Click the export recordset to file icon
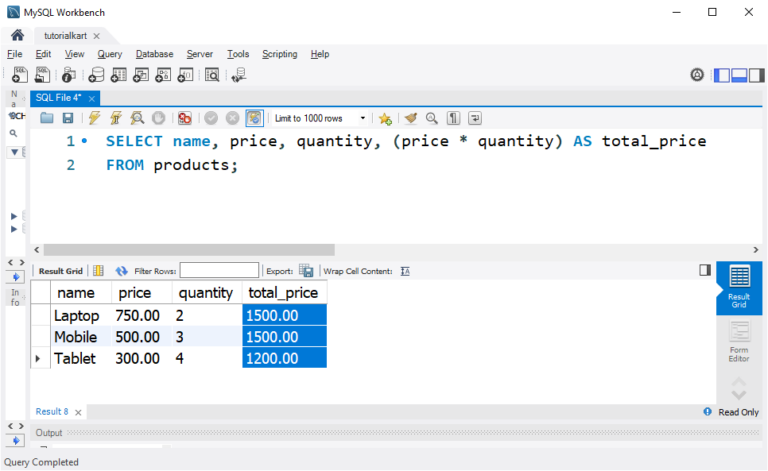The width and height of the screenshot is (768, 471). pyautogui.click(x=307, y=271)
